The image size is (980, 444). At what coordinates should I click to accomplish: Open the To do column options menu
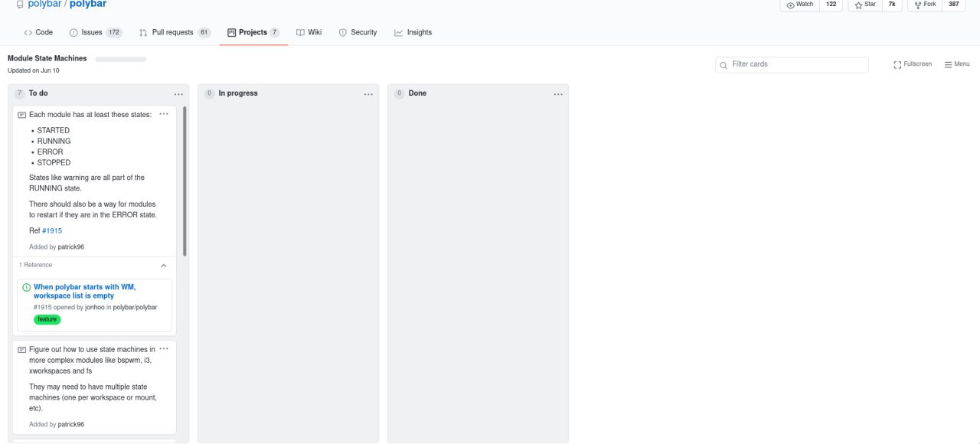click(x=178, y=94)
